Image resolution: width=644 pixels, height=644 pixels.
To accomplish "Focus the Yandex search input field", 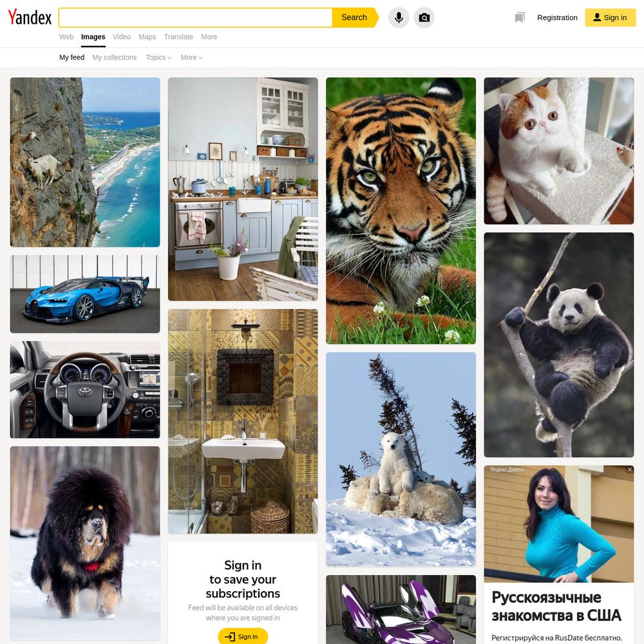I will pos(196,17).
